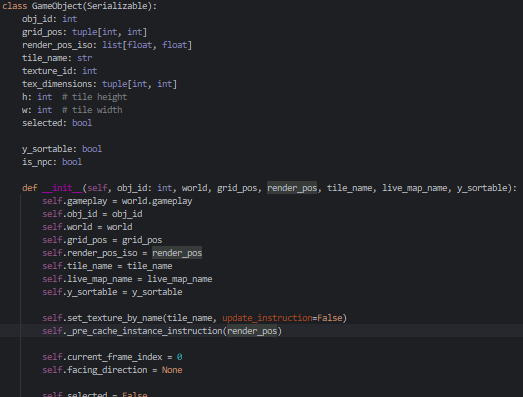Click tex_dimensions tuple type hint
The image size is (523, 397).
(139, 84)
